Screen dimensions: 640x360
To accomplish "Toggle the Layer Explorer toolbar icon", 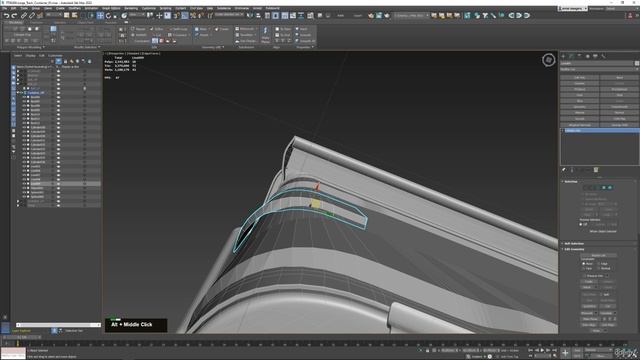I will [276, 16].
